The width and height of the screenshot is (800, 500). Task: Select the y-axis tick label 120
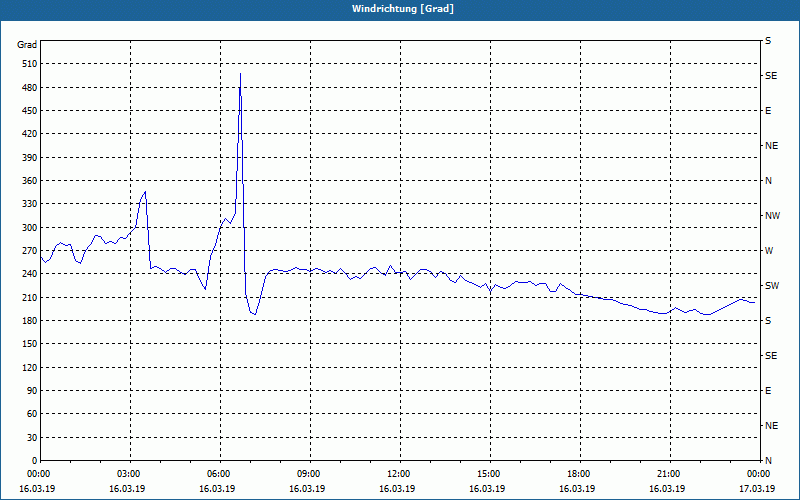point(30,367)
